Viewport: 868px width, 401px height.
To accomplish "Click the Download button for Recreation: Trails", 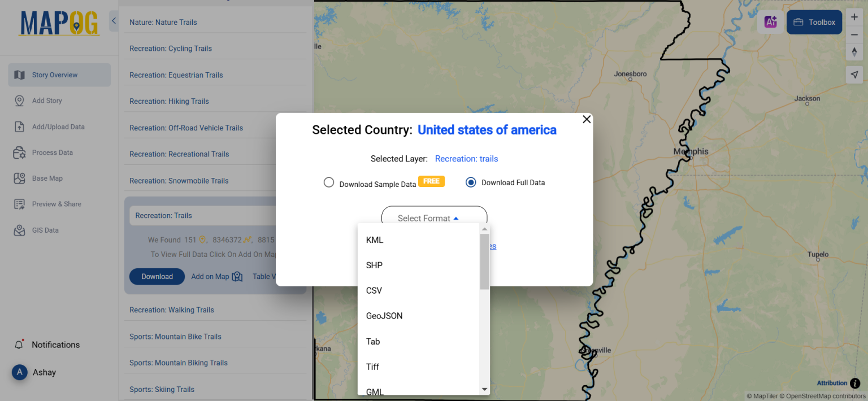I will pyautogui.click(x=157, y=276).
